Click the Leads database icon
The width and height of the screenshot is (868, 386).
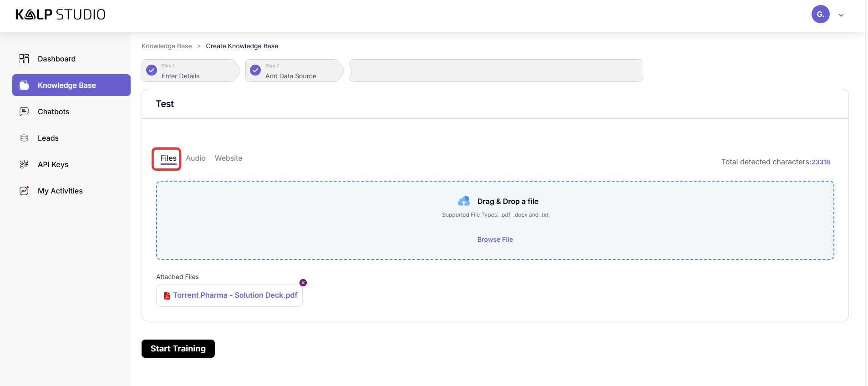(x=24, y=138)
